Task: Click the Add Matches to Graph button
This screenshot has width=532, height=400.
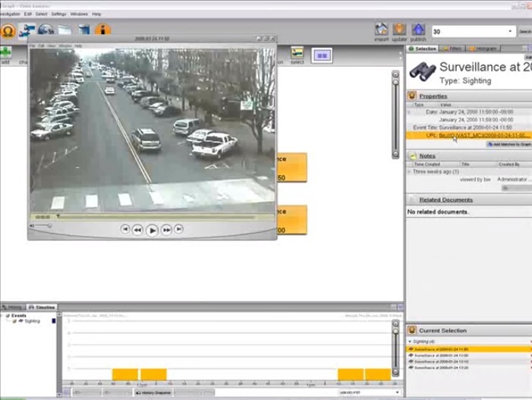Action: click(x=509, y=144)
